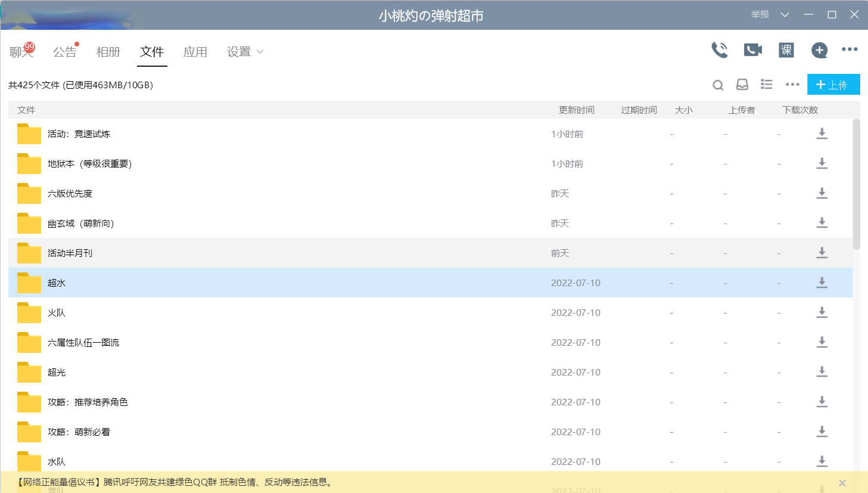Sort by 大小 column header
The height and width of the screenshot is (493, 868).
tap(684, 110)
